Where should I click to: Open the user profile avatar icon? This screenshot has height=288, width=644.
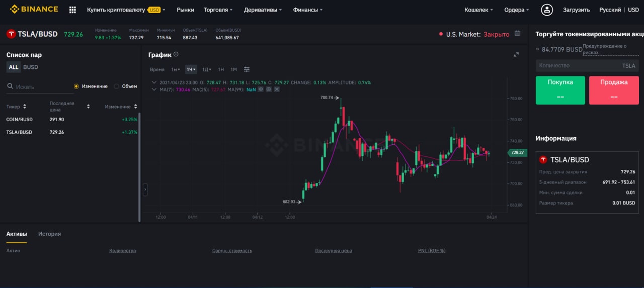tap(547, 10)
